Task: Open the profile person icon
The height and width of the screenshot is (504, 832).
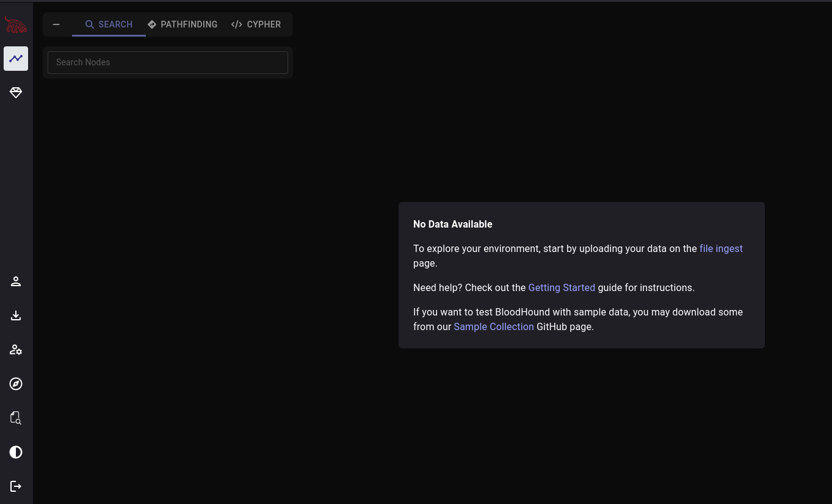Action: click(x=16, y=281)
